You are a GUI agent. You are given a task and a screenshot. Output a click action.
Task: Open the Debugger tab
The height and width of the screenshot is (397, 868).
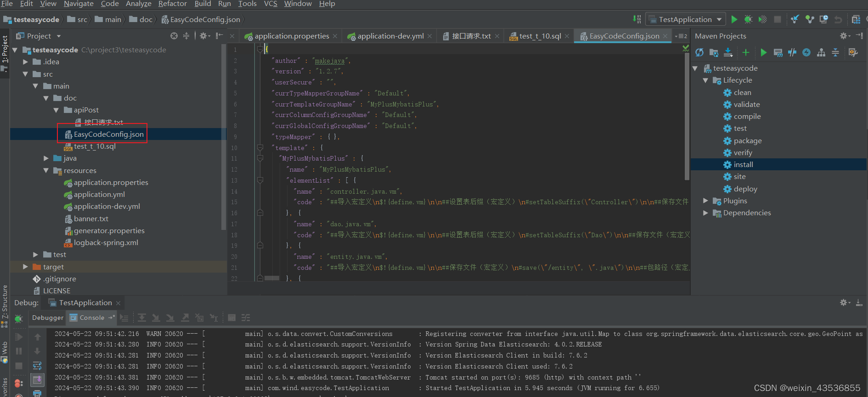coord(48,318)
